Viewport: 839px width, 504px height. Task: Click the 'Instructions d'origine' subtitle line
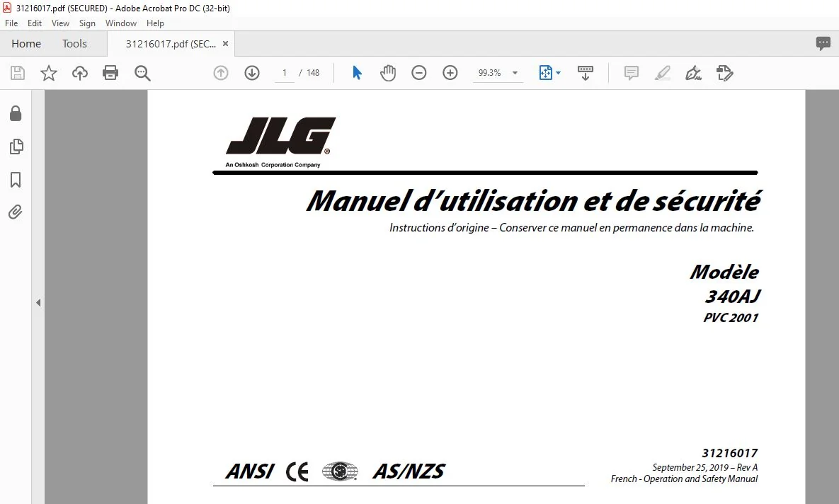[571, 228]
